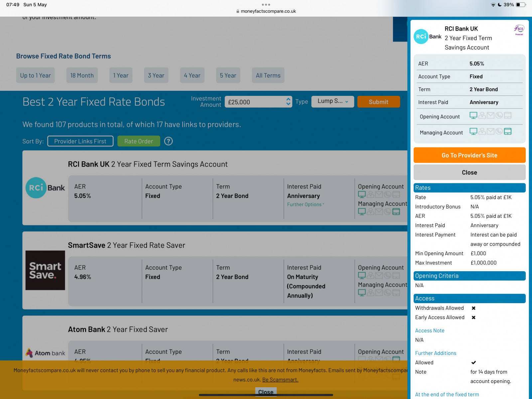Open the Be Scamsmart link
532x399 pixels.
280,380
